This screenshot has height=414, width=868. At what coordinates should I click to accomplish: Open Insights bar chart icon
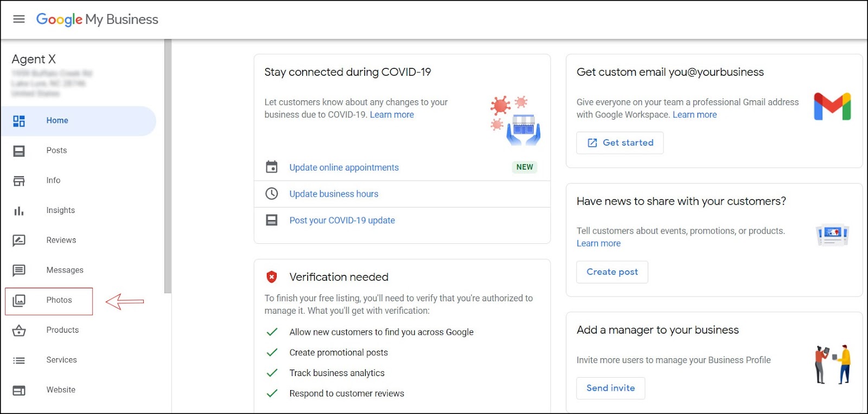click(x=19, y=211)
